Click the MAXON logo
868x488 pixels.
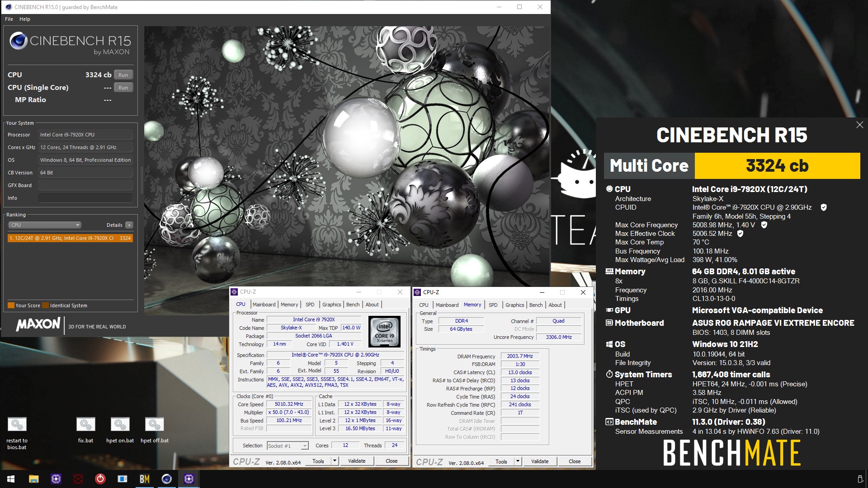[38, 324]
